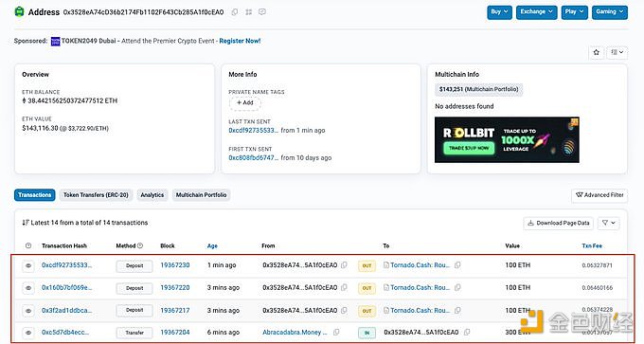Screen dimensions: 644x344
Task: Copy Tornado.Cash address in block 19367230 row
Action: [457, 265]
